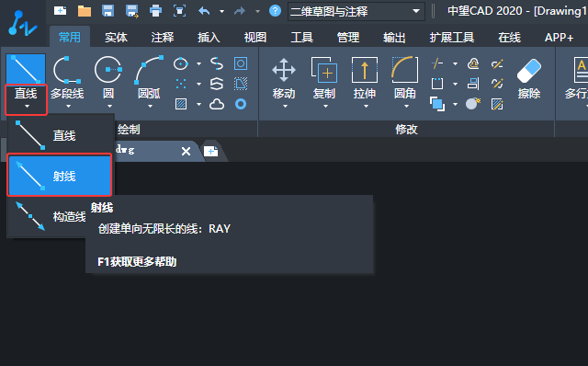This screenshot has height=366, width=588.
Task: Expand the arrow under 圆弧
Action: coord(150,107)
